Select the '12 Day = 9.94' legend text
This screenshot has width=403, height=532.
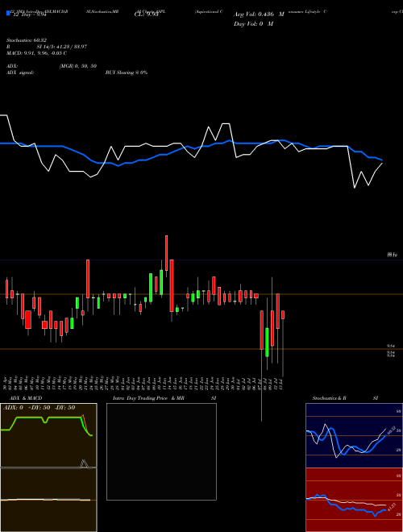coord(29,15)
